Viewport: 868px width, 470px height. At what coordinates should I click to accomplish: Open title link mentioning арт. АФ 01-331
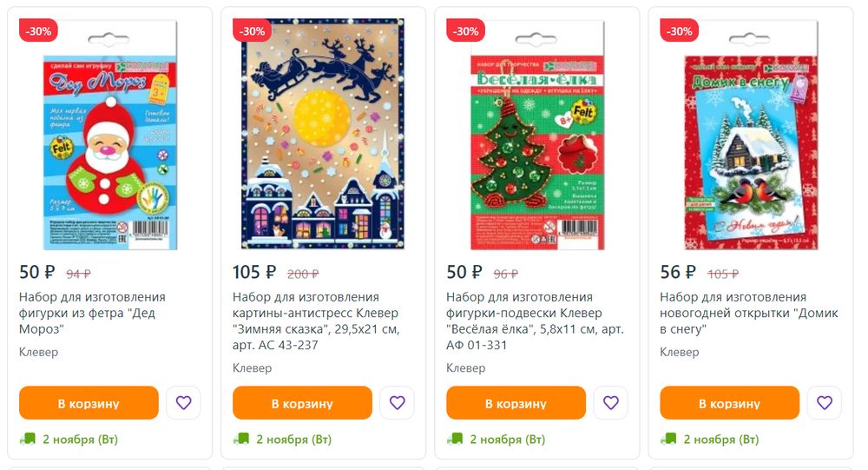[x=535, y=321]
